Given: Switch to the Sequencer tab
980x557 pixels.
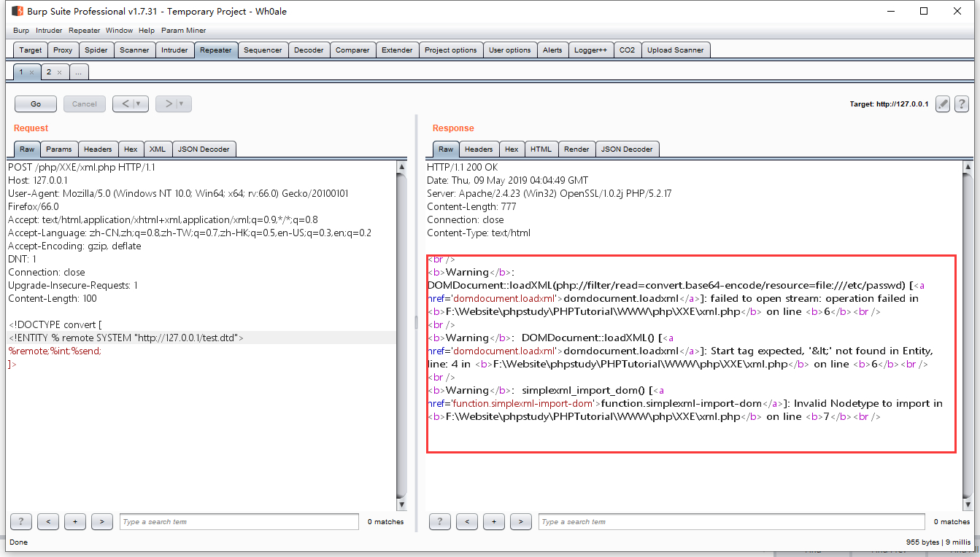Looking at the screenshot, I should click(x=263, y=50).
